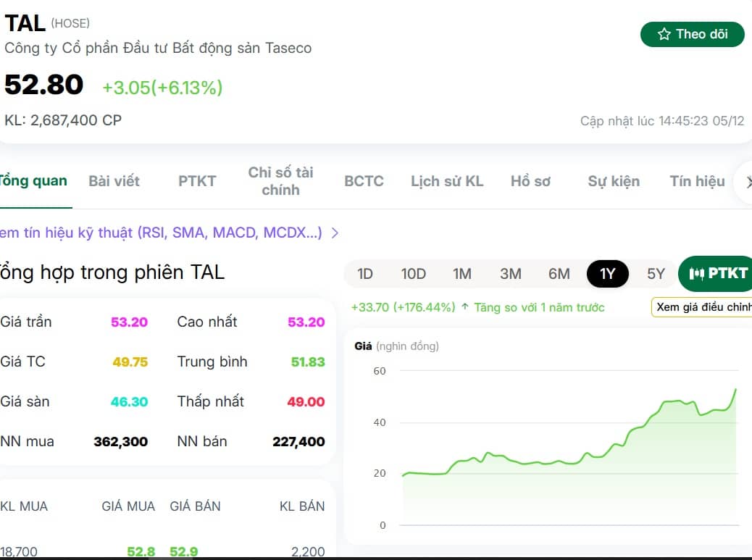Switch to the Sự kiện tab
The width and height of the screenshot is (752, 560).
614,182
